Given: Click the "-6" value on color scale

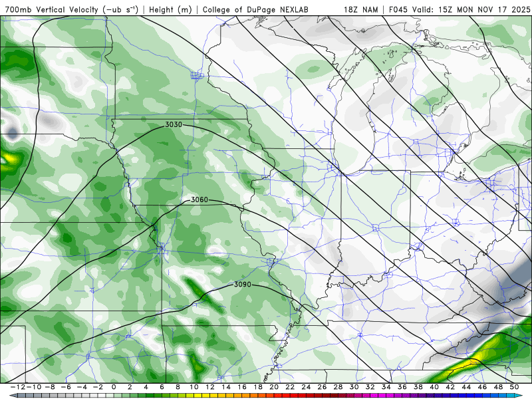Looking at the screenshot, I should pyautogui.click(x=66, y=387).
